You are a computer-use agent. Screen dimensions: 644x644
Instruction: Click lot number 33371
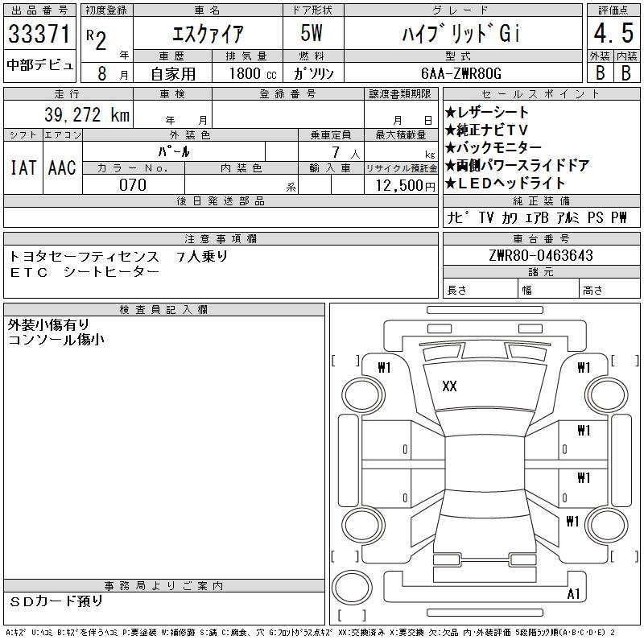(x=39, y=33)
